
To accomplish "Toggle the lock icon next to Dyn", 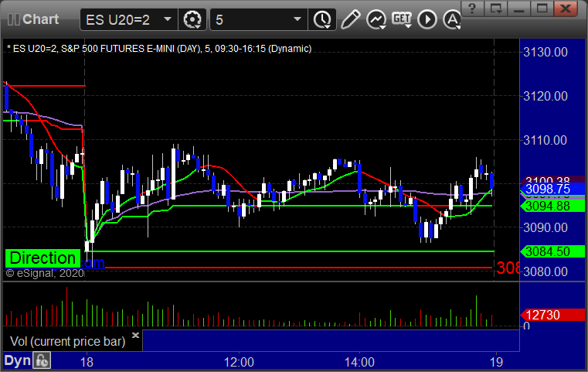I will 42,360.
